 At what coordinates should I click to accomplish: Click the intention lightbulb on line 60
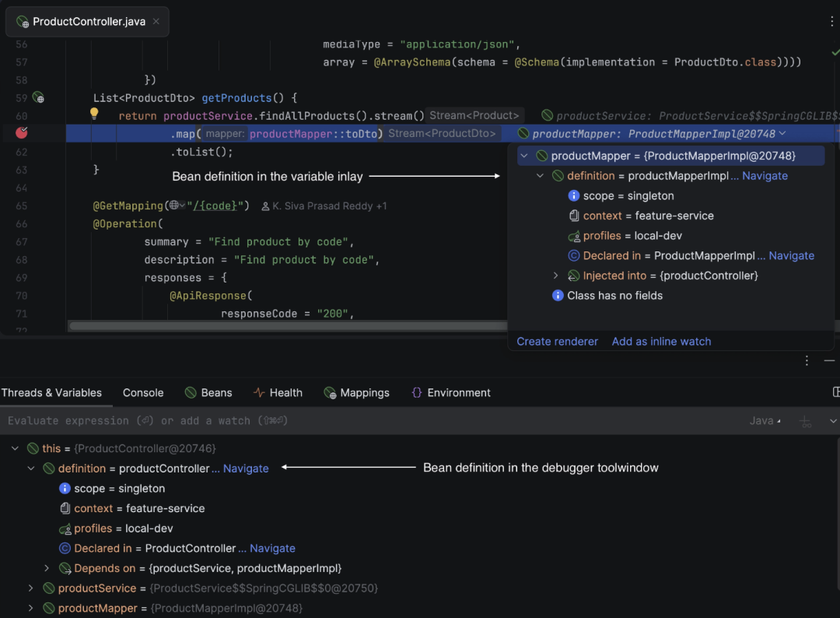point(94,114)
